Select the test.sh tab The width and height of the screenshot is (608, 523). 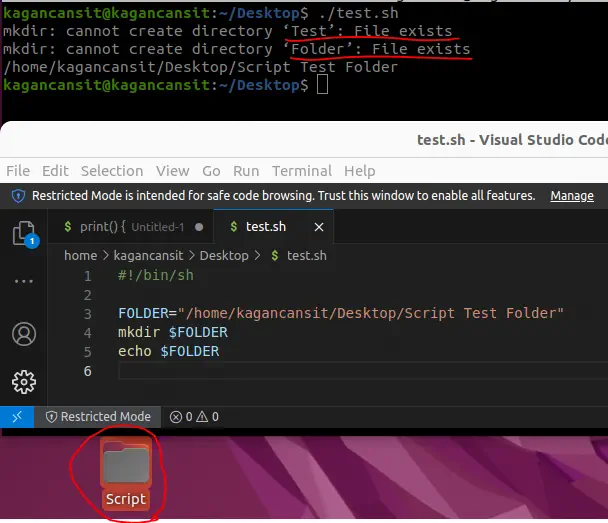[x=265, y=227]
